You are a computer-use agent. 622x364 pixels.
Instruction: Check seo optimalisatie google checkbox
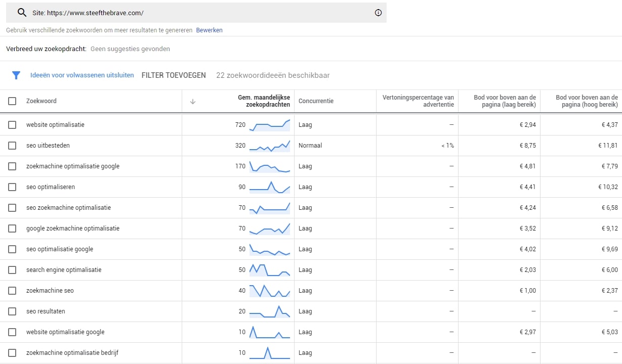(x=12, y=249)
